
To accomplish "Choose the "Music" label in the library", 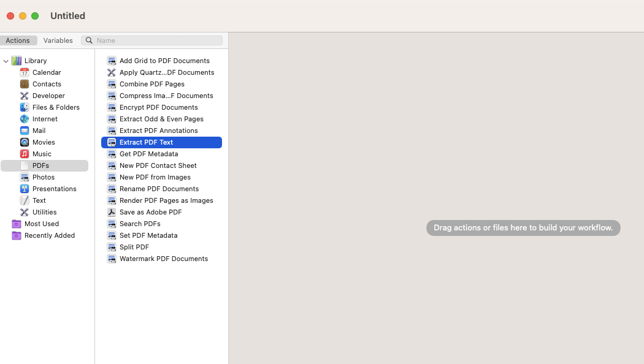I will click(42, 154).
